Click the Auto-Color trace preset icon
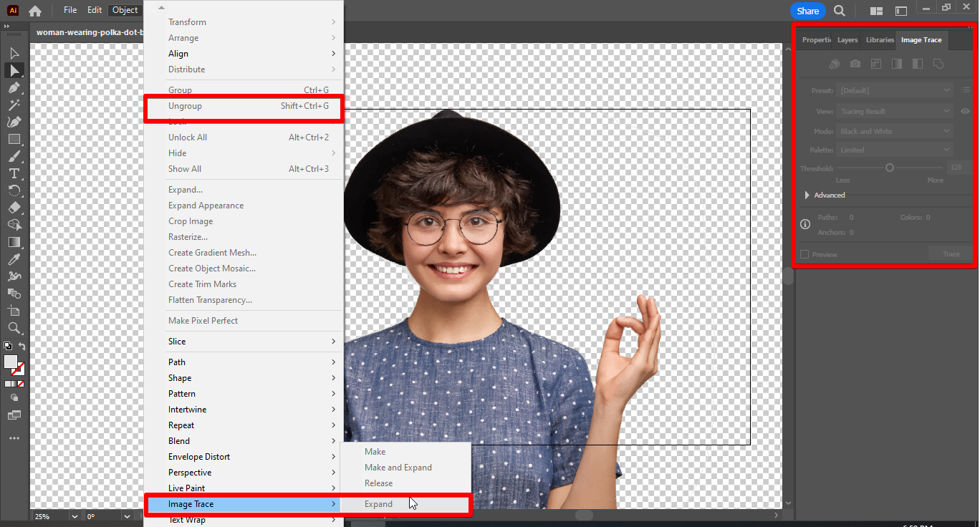980x527 pixels. pyautogui.click(x=835, y=64)
